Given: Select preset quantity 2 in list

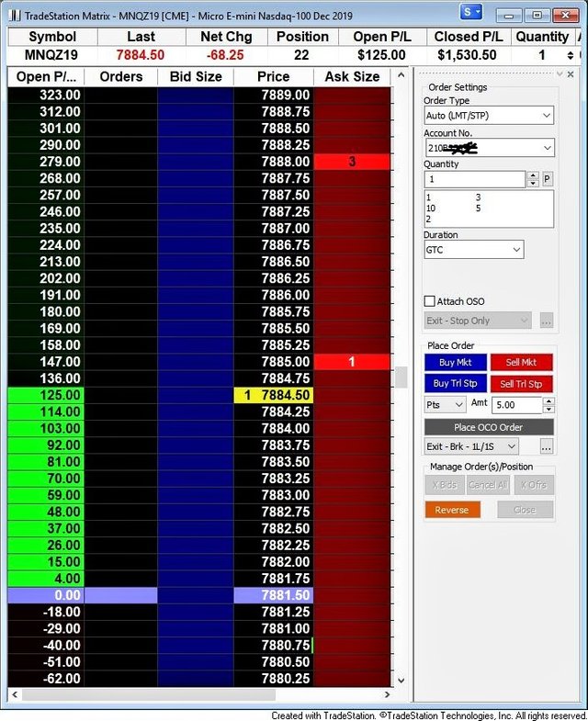Looking at the screenshot, I should [428, 219].
